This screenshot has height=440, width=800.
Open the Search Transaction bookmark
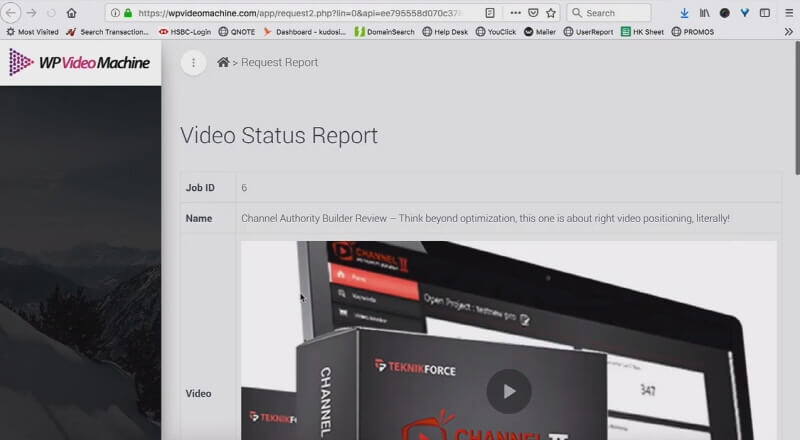tap(108, 32)
